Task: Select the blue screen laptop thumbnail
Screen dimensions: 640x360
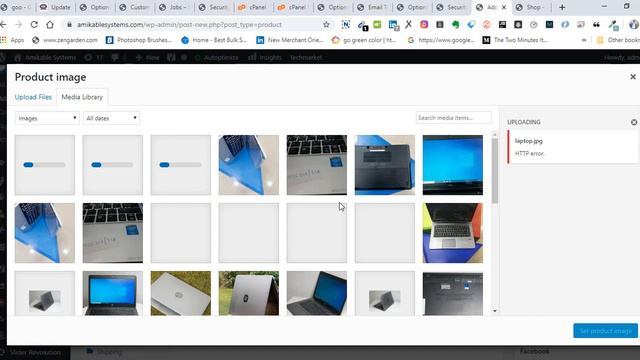Action: coord(453,165)
